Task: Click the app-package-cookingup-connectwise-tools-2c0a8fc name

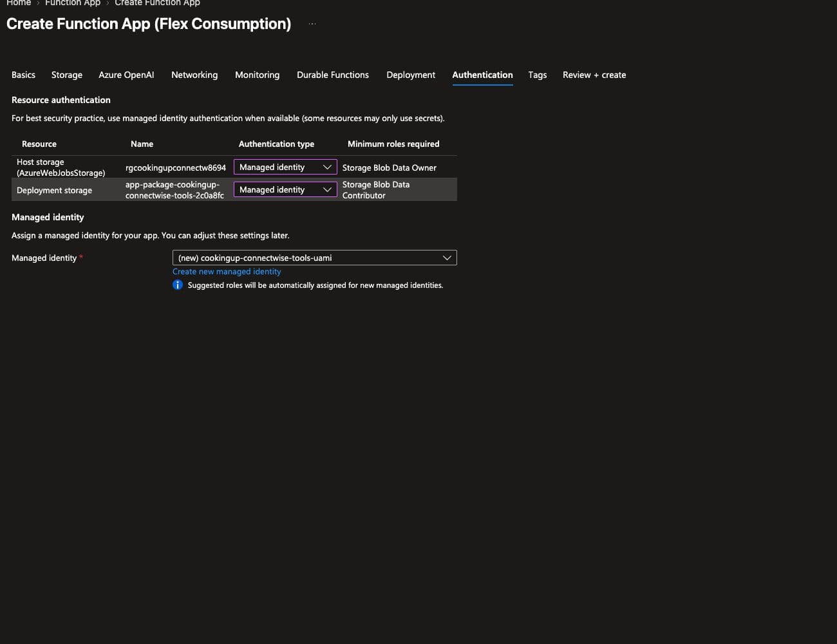Action: (174, 190)
